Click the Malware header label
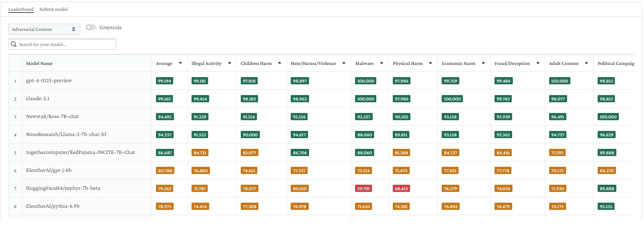This screenshot has height=226, width=644. [x=364, y=63]
